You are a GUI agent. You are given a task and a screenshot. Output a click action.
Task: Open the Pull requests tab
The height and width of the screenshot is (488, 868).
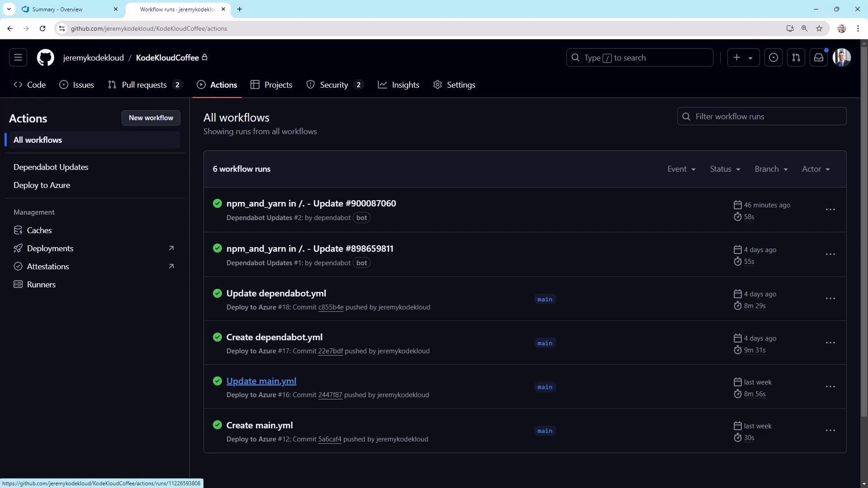pos(145,85)
